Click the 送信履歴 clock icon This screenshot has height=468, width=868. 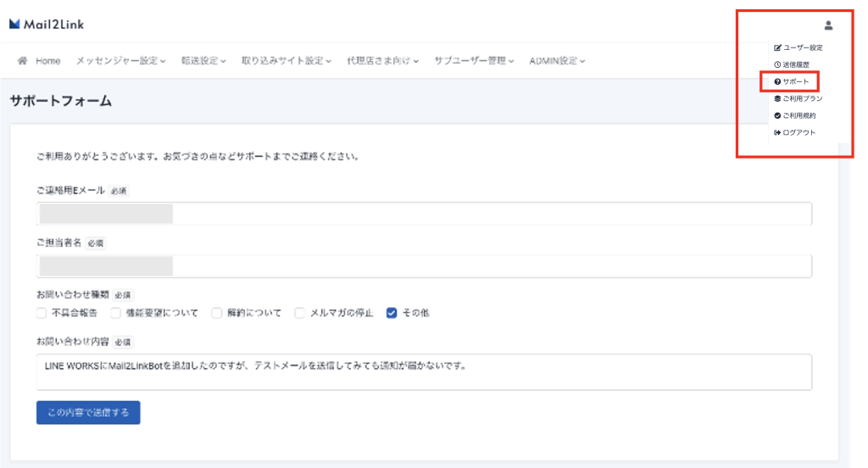(x=777, y=64)
